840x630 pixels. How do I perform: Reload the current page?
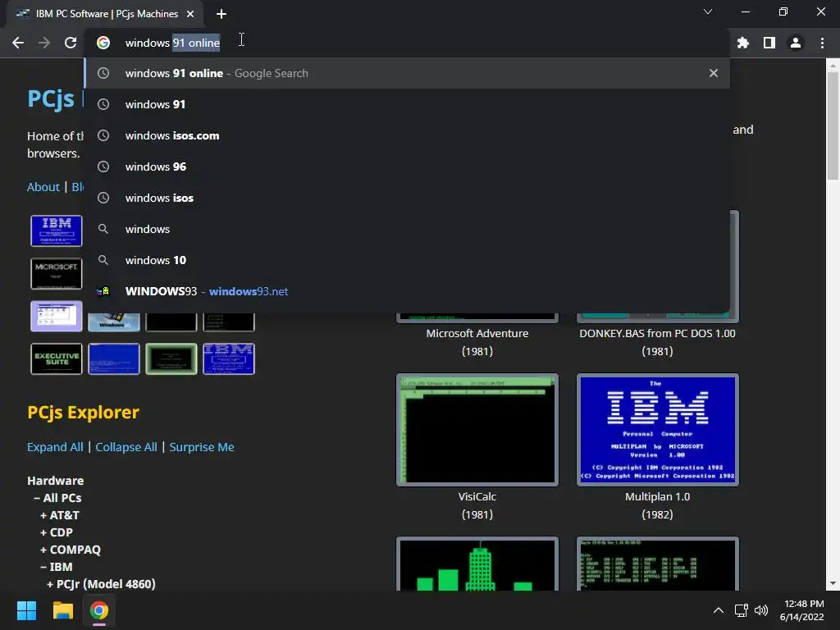pyautogui.click(x=71, y=43)
